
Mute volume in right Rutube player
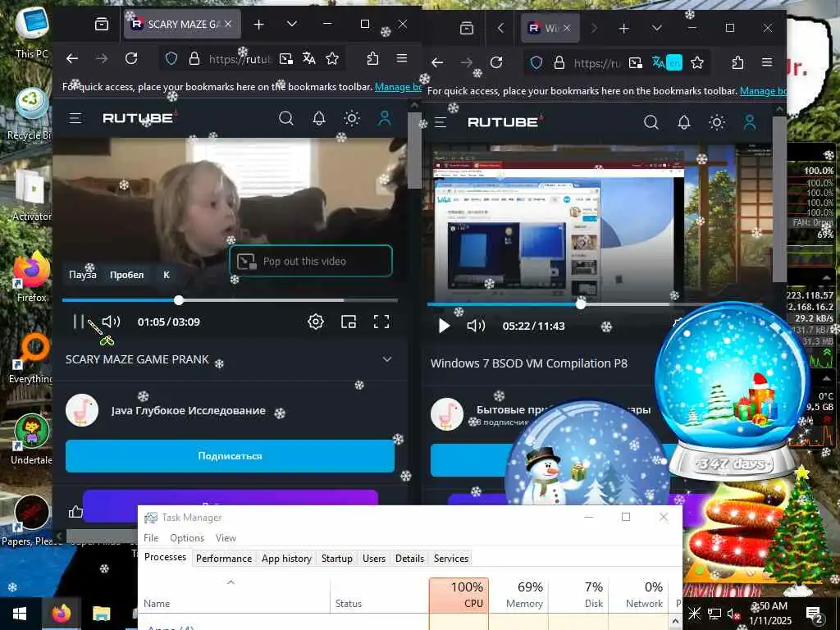476,326
